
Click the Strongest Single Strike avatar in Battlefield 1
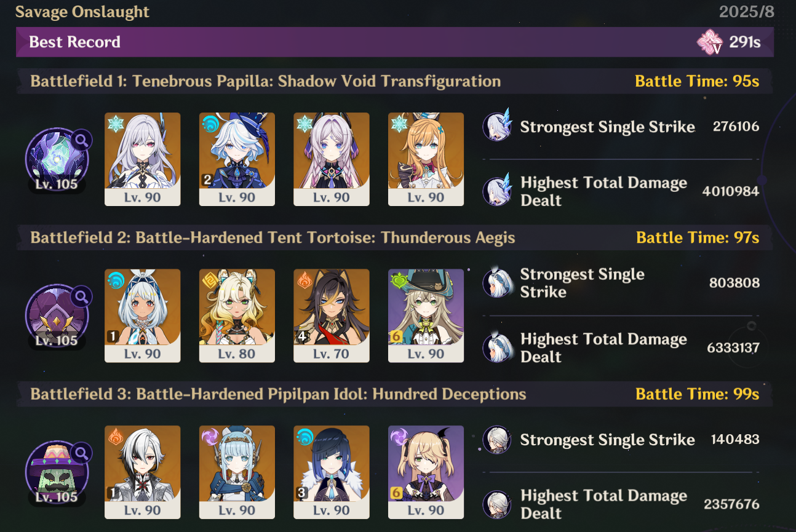pos(498,126)
